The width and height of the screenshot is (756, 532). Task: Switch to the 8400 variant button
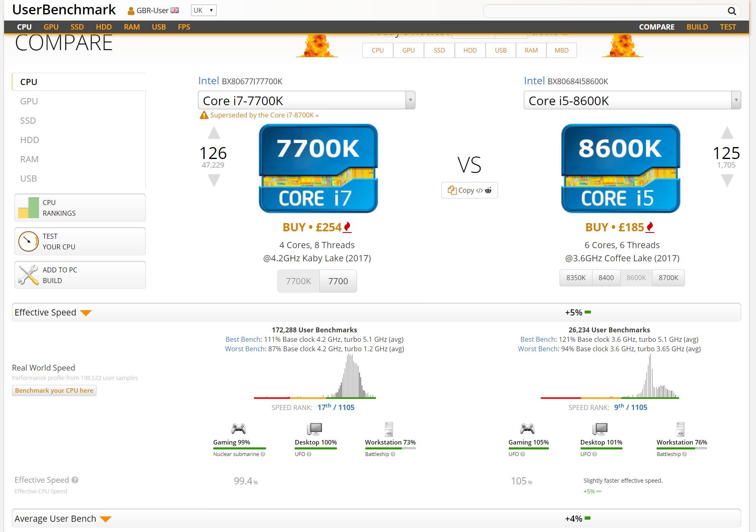[x=606, y=278]
